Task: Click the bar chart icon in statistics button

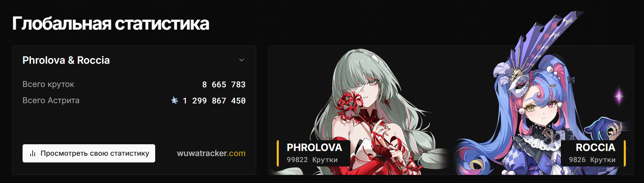Action: [33, 154]
